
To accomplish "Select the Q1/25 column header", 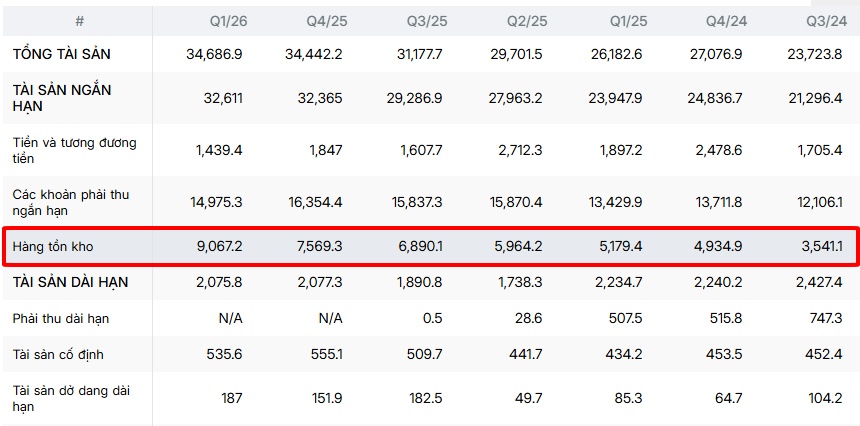I will click(628, 21).
